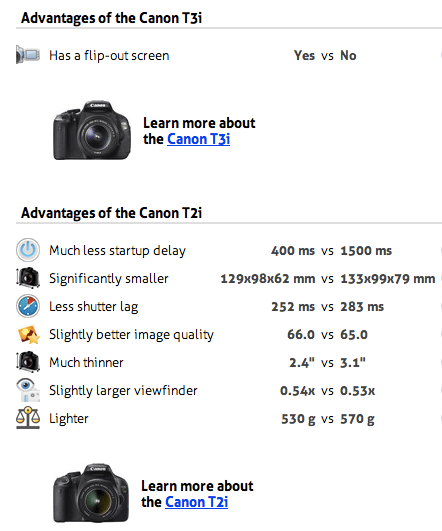Click the power icon for startup delay
The height and width of the screenshot is (531, 442).
[x=28, y=250]
